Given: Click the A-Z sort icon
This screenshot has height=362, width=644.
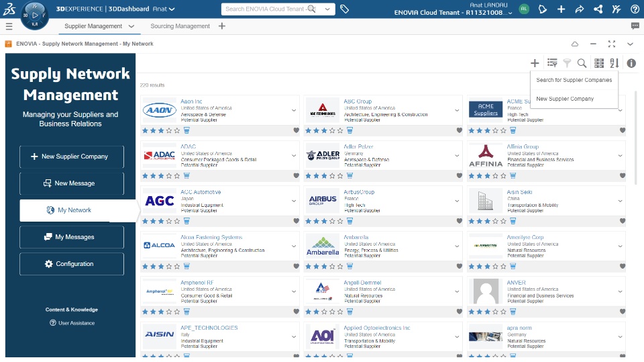Looking at the screenshot, I should coord(614,63).
